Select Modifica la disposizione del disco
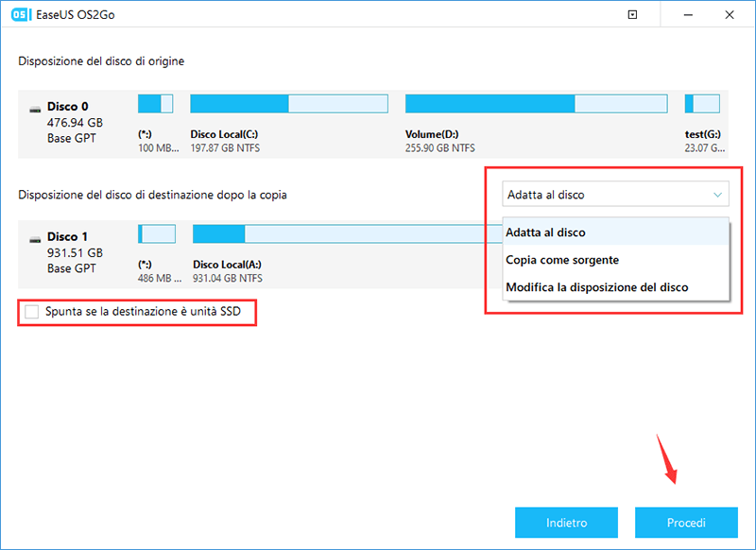The image size is (756, 550). pos(615,287)
